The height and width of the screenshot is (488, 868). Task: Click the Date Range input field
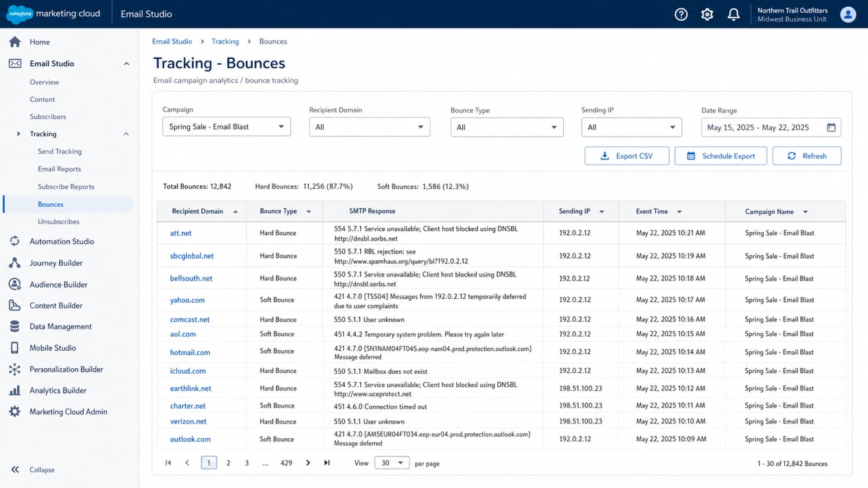(x=771, y=127)
